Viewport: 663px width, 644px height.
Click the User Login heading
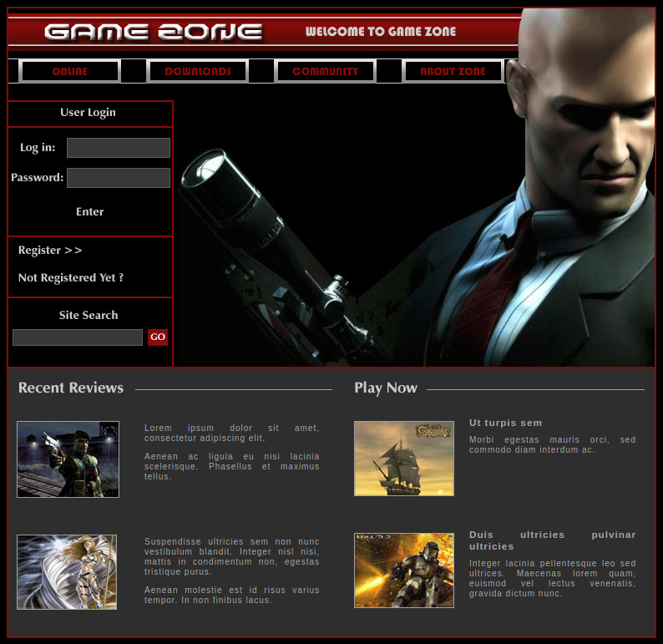(88, 113)
